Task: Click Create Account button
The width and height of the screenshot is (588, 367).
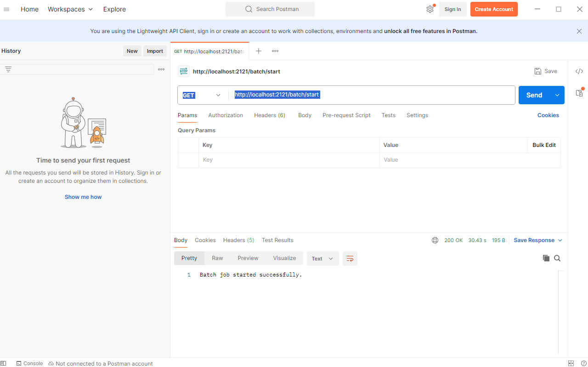Action: 494,9
